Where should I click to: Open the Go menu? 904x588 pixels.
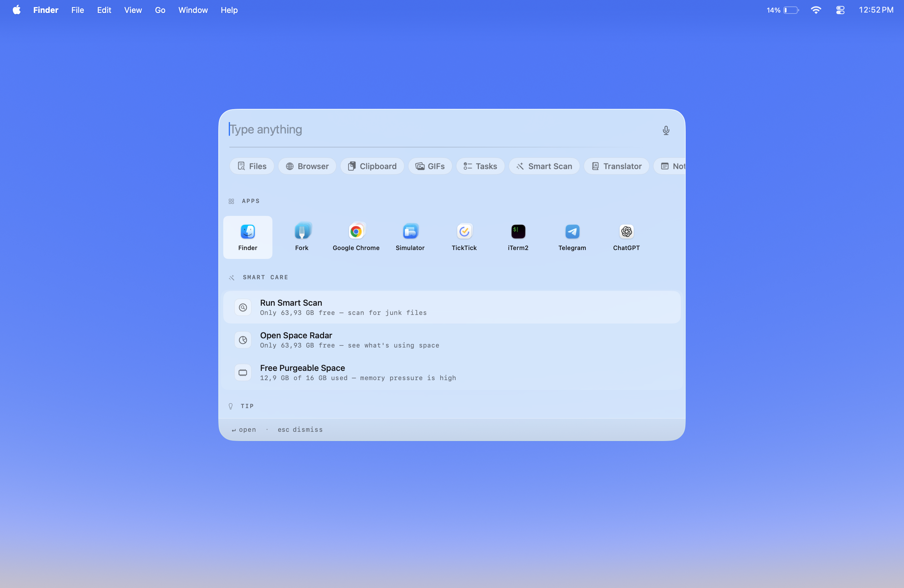pos(160,10)
